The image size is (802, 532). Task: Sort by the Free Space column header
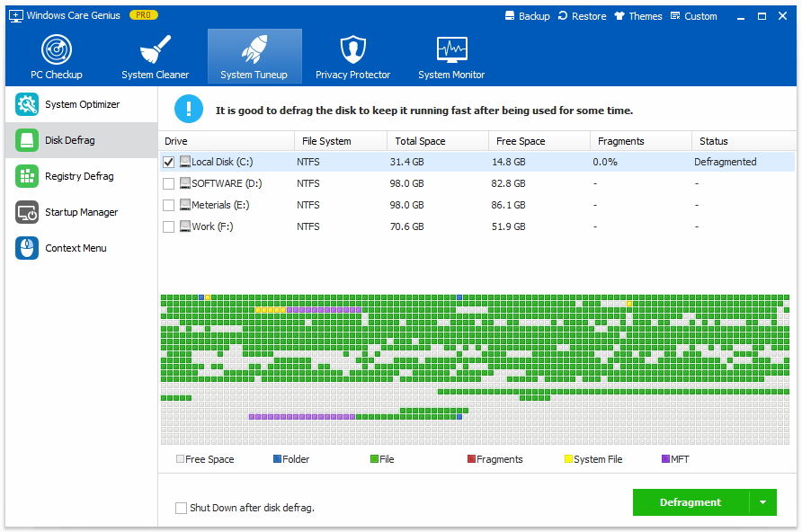539,141
